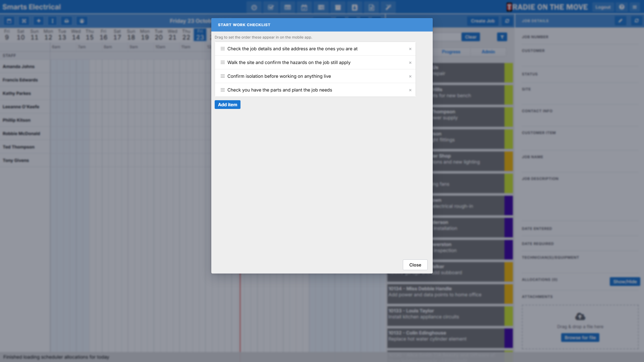
Task: Remove the 'Walk the site and confirm the hazards' item
Action: (410, 63)
